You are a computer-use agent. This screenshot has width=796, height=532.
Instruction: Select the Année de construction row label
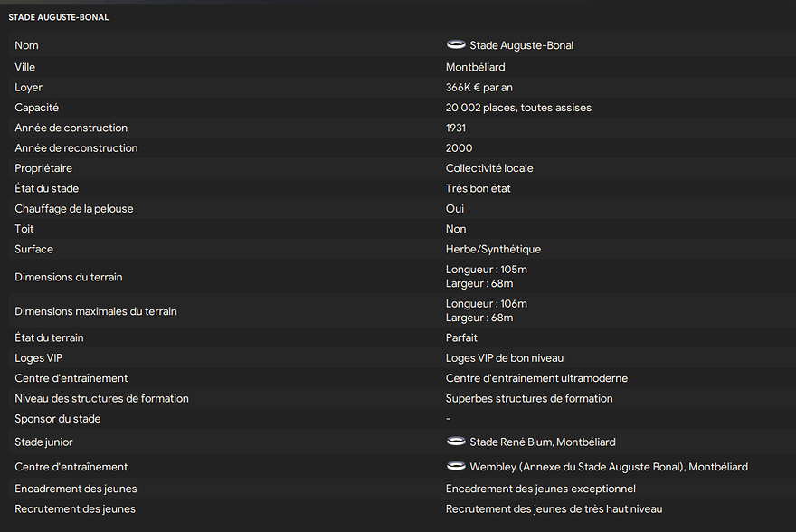click(x=71, y=128)
